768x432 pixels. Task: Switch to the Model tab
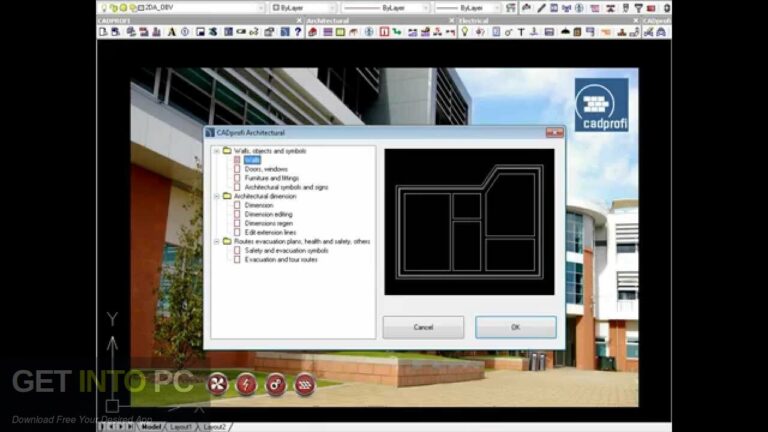click(151, 427)
